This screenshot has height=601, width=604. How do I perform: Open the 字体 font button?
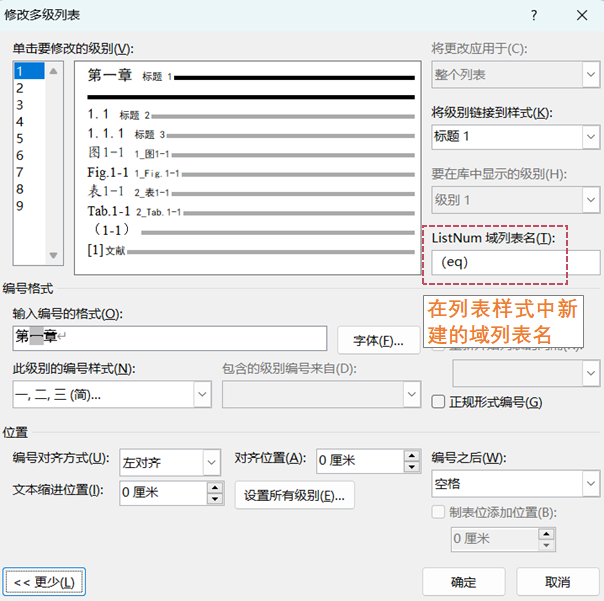point(378,340)
